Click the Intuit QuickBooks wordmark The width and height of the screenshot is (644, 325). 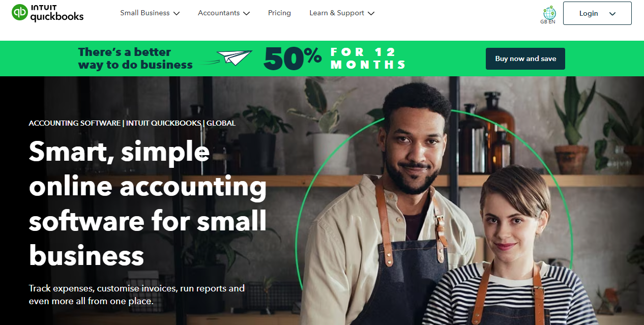(x=56, y=14)
